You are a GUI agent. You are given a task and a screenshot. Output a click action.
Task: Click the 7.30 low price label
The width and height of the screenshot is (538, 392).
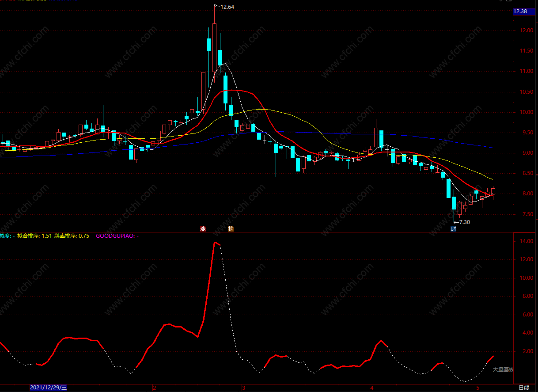coord(465,222)
